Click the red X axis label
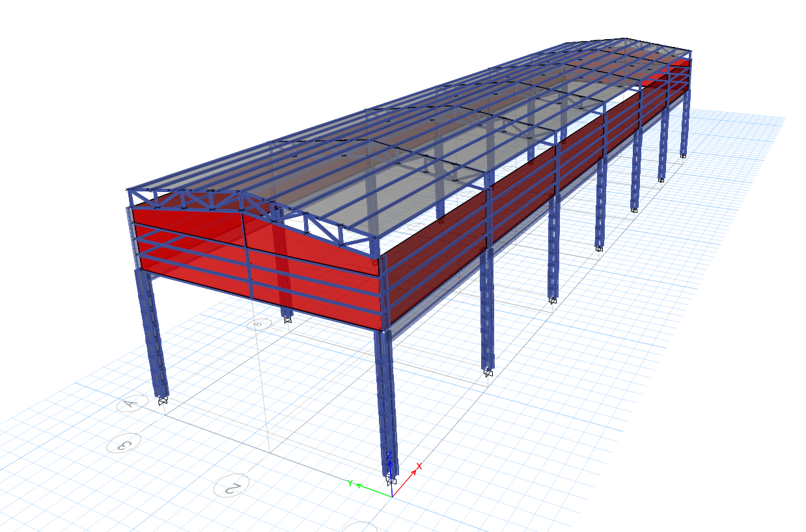Screen dimensions: 806x532 (x=419, y=466)
